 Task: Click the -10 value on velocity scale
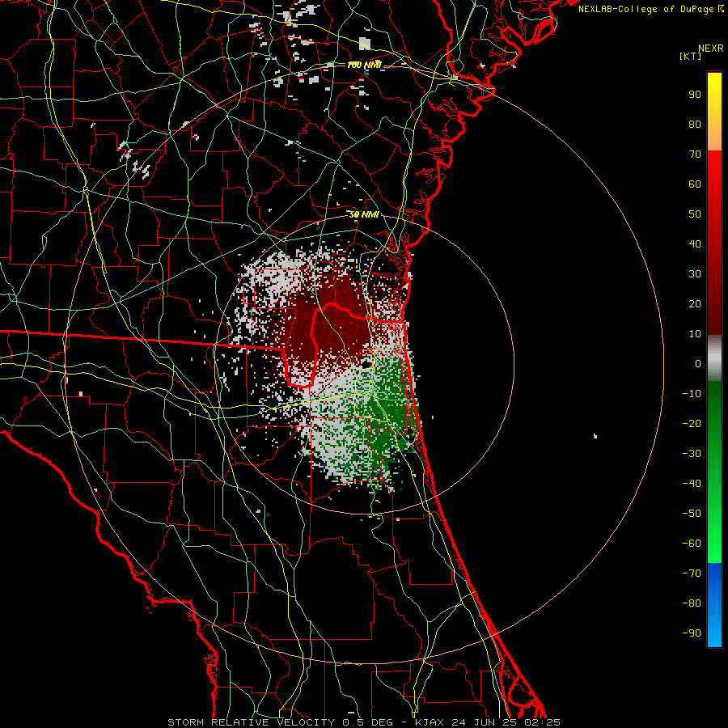coord(692,394)
